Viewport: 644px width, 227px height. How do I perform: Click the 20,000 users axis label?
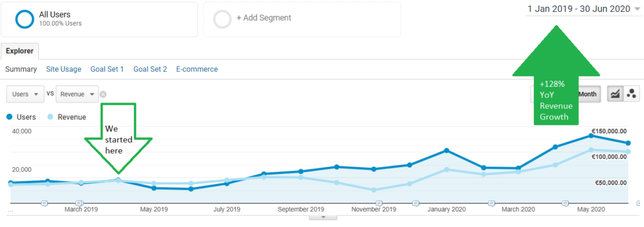point(23,169)
